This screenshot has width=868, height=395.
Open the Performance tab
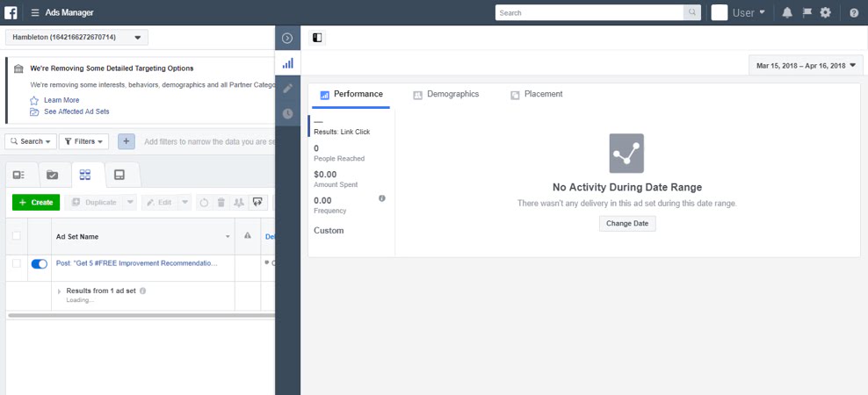pos(351,94)
